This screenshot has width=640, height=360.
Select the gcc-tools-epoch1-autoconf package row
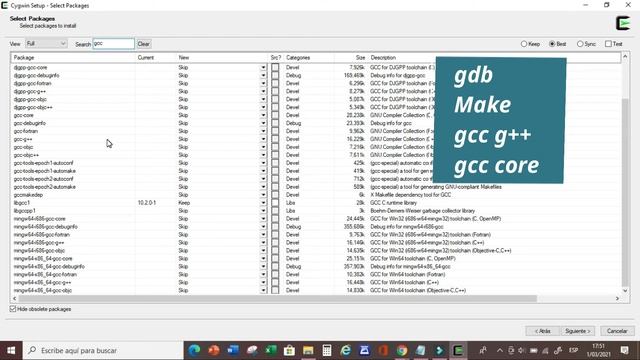(316, 163)
